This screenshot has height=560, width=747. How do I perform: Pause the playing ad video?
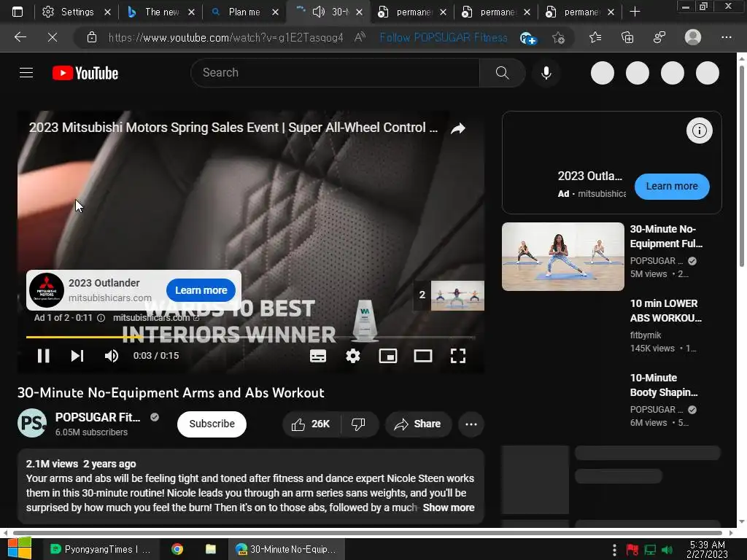click(x=43, y=356)
